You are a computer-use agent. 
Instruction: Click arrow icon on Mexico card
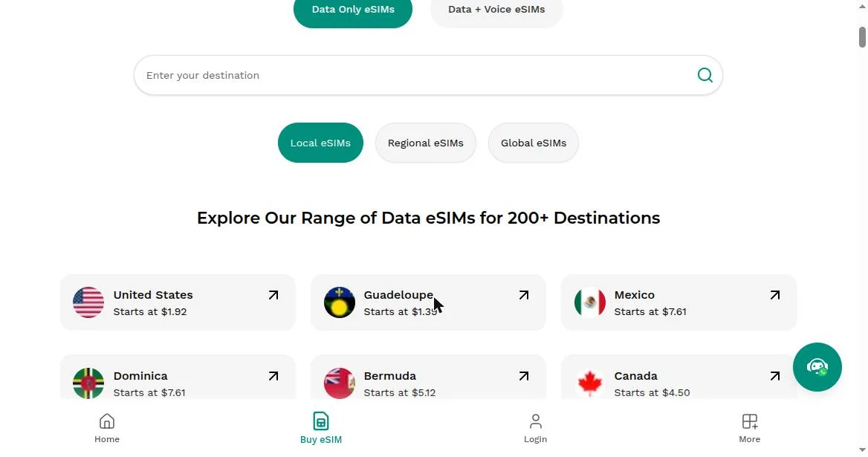[775, 296]
